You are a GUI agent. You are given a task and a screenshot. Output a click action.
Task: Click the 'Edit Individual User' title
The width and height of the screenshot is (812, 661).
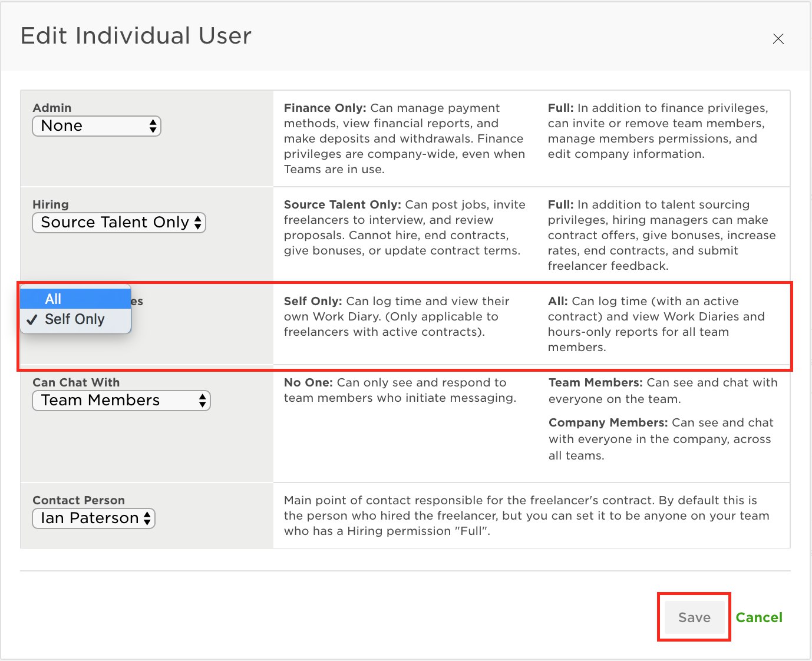[x=136, y=36]
